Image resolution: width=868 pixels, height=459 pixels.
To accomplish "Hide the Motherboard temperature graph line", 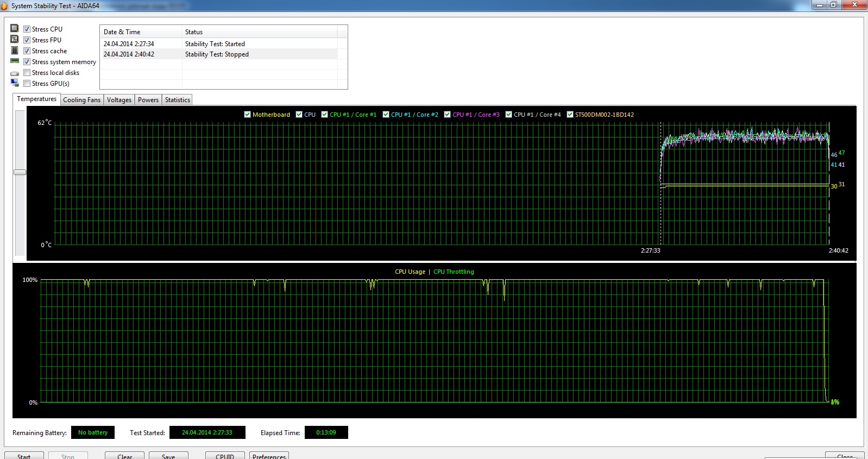I will click(x=248, y=115).
